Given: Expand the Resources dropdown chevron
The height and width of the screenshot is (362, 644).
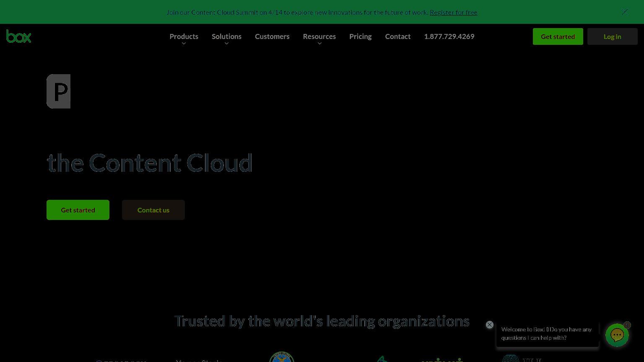Looking at the screenshot, I should point(319,44).
